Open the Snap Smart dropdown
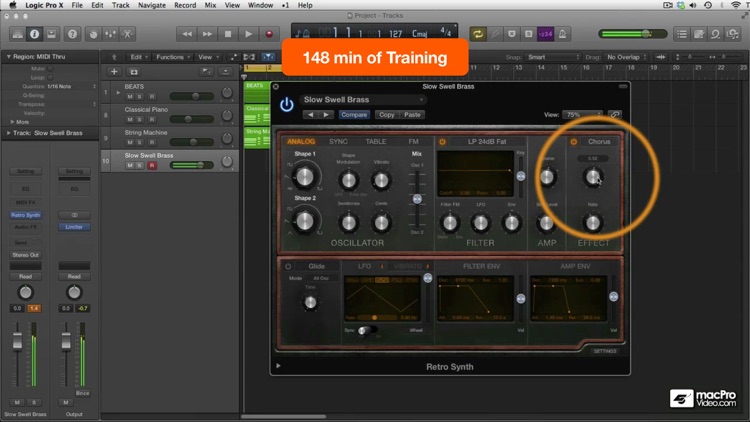Screen dimensions: 750x422 (x=553, y=57)
